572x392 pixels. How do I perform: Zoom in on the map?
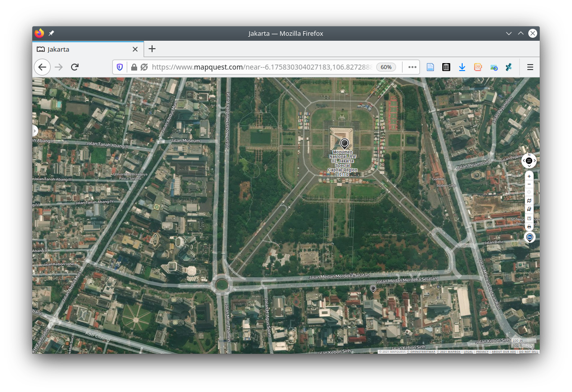(x=529, y=176)
